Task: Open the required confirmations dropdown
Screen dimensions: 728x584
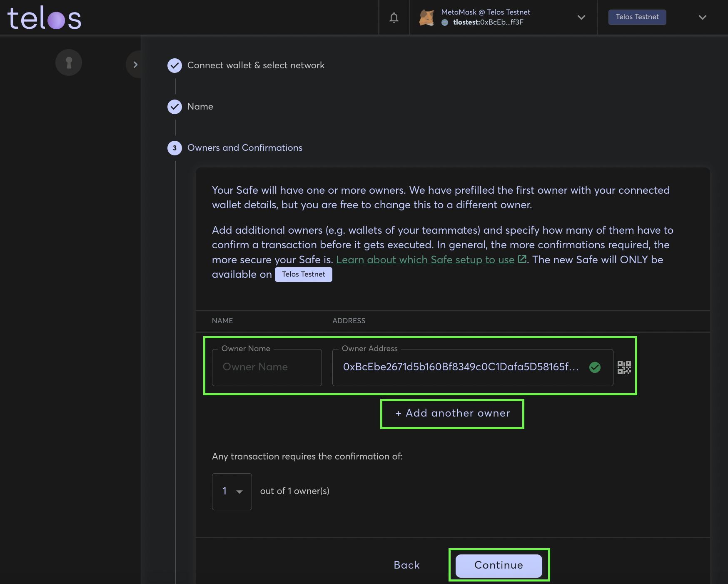Action: point(232,492)
